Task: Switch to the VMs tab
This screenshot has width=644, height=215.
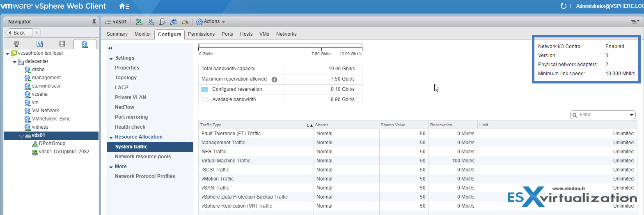Action: [x=264, y=34]
